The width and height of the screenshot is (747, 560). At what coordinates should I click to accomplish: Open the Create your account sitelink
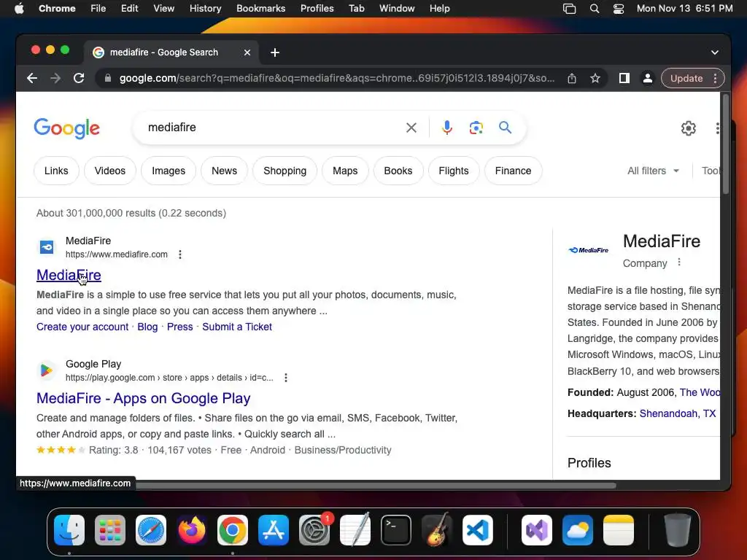pos(82,327)
